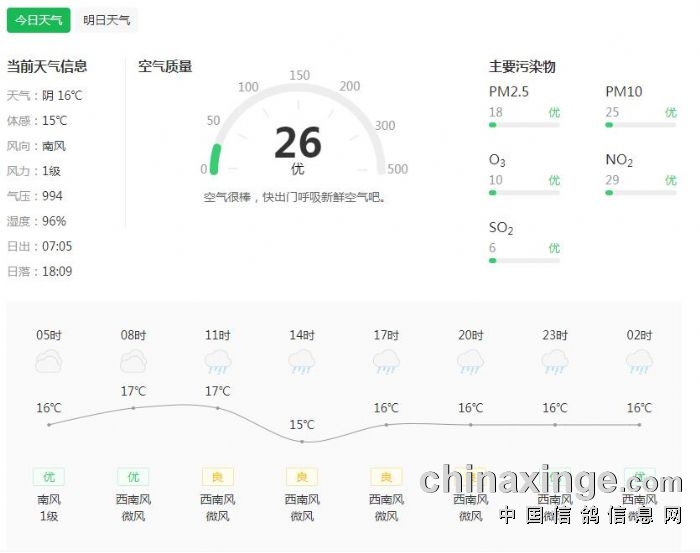Click the 优 badge under 05时

tap(49, 477)
